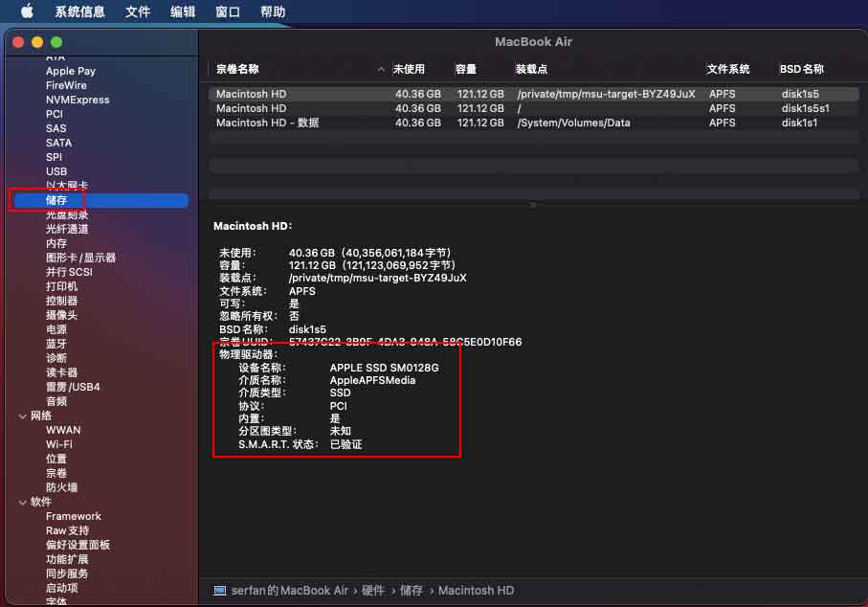Select SATA in sidebar

(x=58, y=143)
